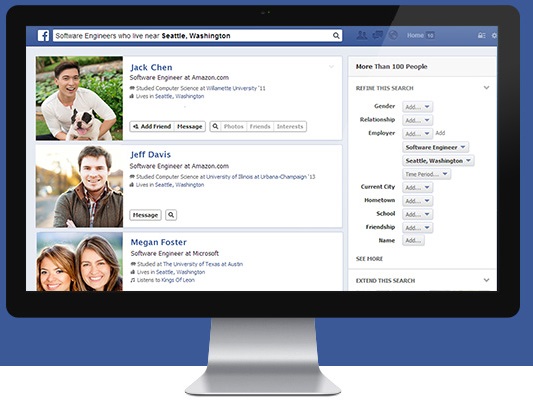
Task: Open the Hometown filter dropdown
Action: [x=417, y=201]
